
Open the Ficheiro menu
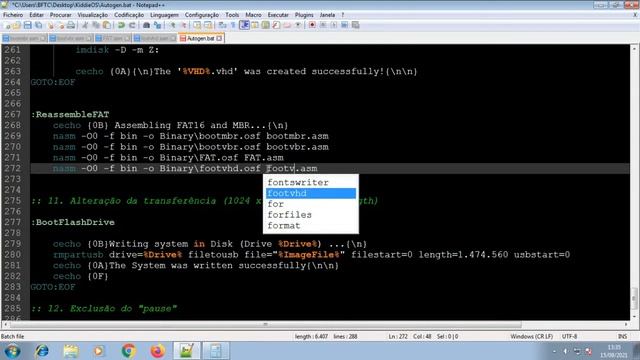tap(13, 15)
